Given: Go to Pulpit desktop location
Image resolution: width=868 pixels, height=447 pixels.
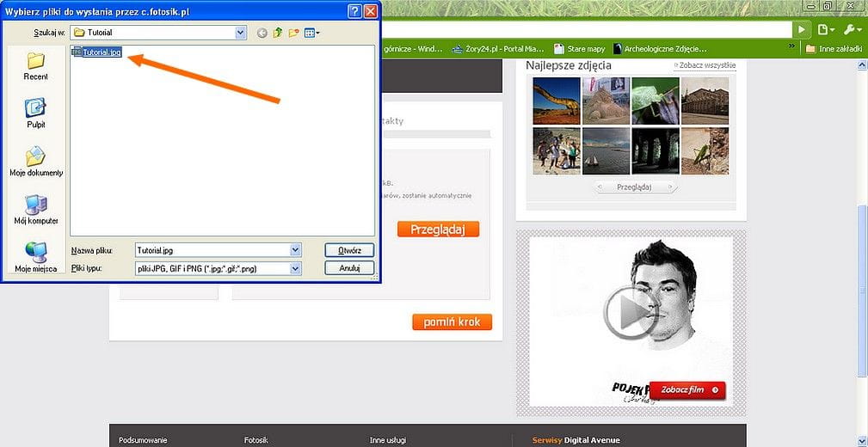Looking at the screenshot, I should (x=35, y=113).
